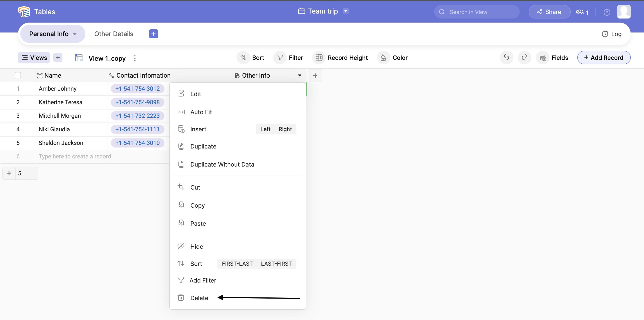Image resolution: width=644 pixels, height=320 pixels.
Task: Choose LAST-FIRST sort option
Action: tap(276, 264)
